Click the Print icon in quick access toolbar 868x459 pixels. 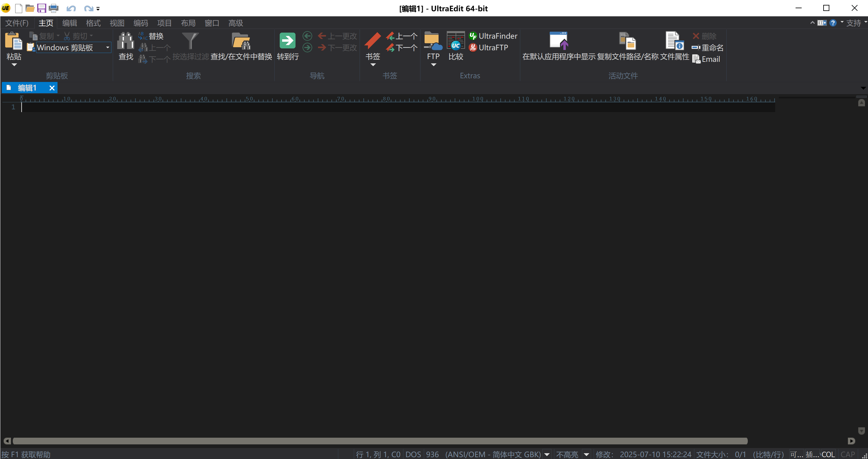pos(54,9)
